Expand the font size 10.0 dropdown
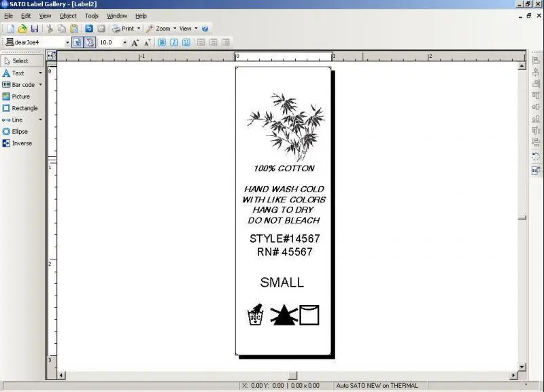The width and height of the screenshot is (544, 392). pyautogui.click(x=124, y=42)
